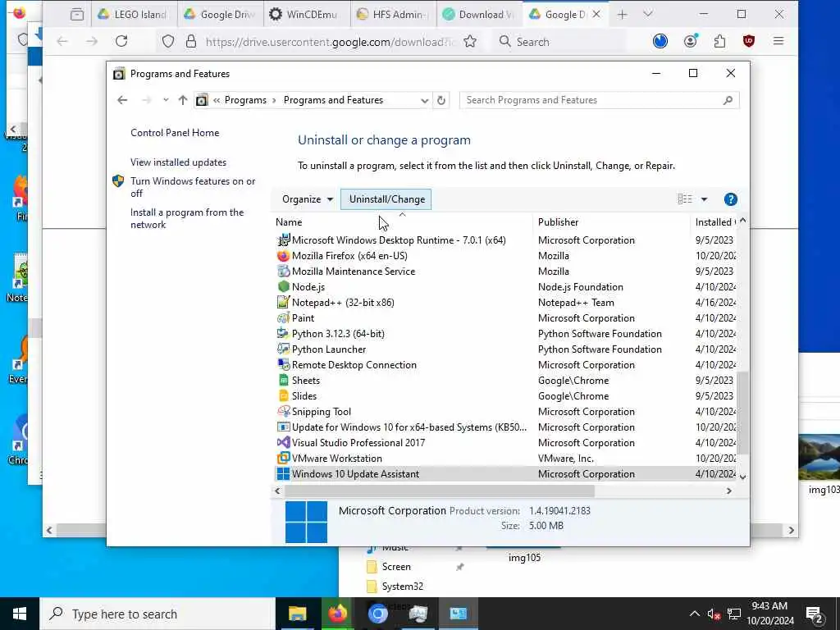The height and width of the screenshot is (630, 840).
Task: Show hidden system tray icons
Action: click(694, 614)
